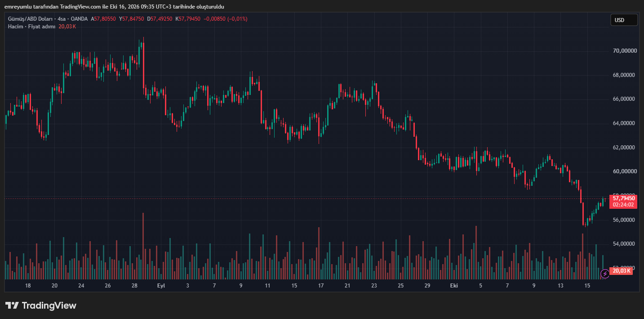Click the Eyl month label on time axis

pos(161,286)
